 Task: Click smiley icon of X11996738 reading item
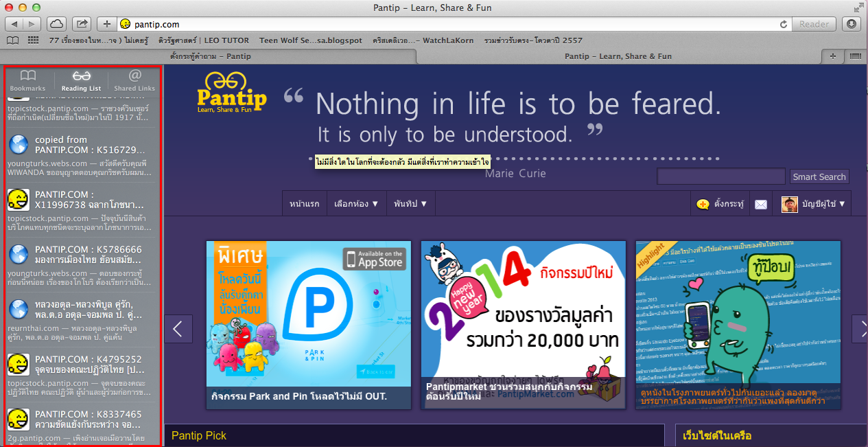tap(18, 200)
